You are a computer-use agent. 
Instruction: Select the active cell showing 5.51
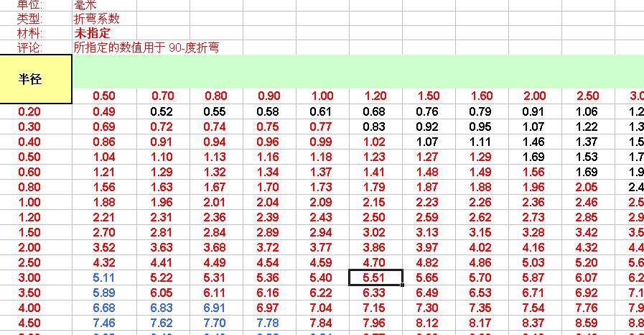click(375, 277)
